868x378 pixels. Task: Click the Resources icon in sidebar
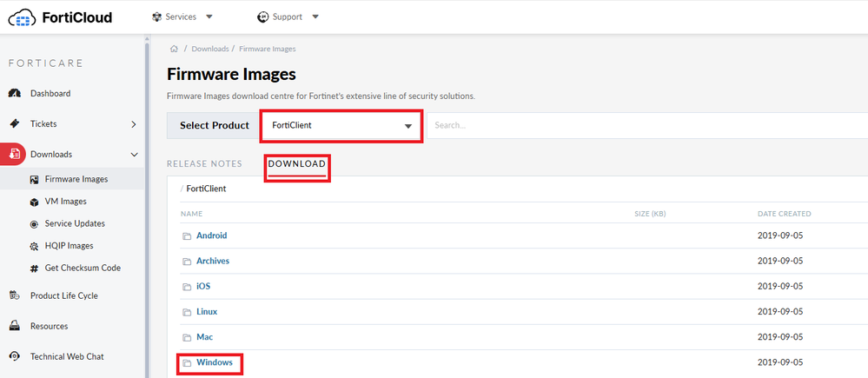[x=15, y=327]
